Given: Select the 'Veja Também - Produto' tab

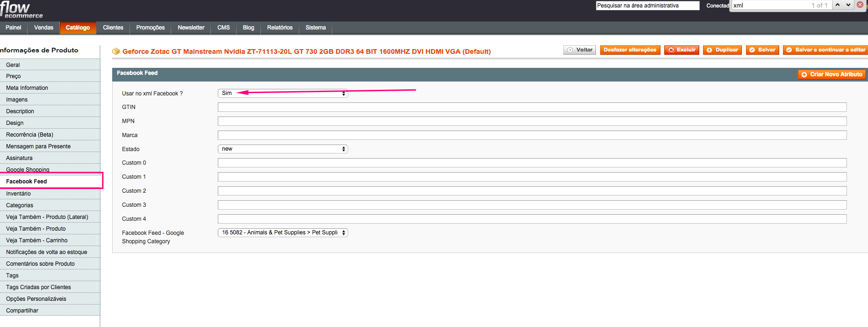Looking at the screenshot, I should point(50,229).
